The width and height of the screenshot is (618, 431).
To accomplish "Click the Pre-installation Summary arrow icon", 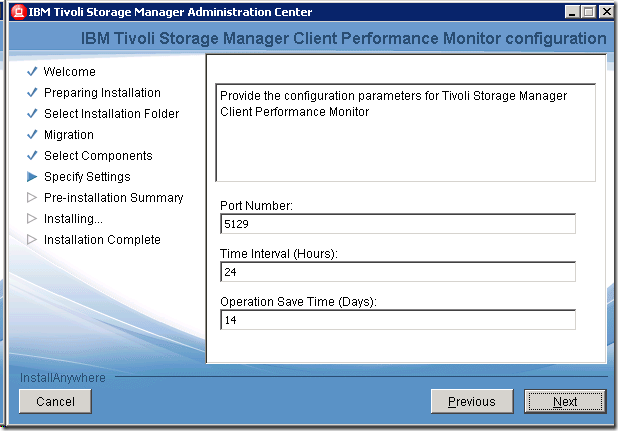I will [x=32, y=198].
